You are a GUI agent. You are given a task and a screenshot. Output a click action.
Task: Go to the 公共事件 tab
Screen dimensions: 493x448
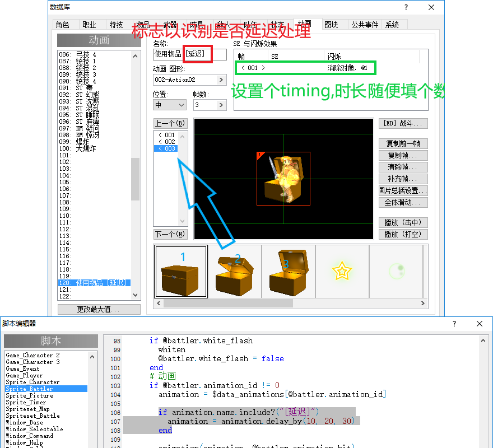[x=365, y=25]
